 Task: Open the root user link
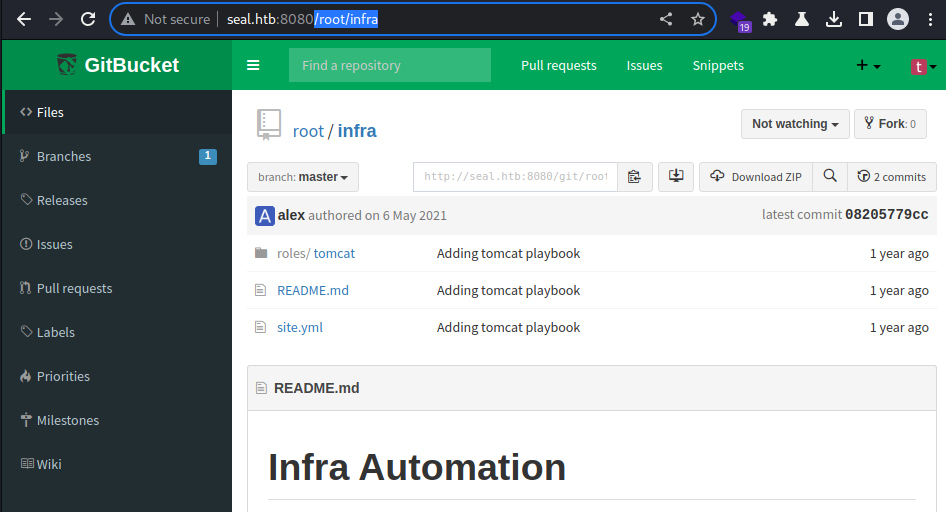[308, 131]
